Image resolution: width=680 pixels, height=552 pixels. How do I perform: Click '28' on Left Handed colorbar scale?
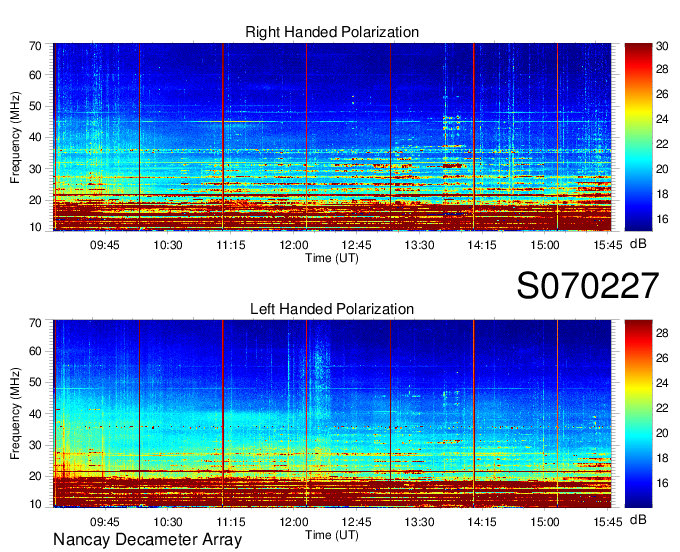pos(662,333)
